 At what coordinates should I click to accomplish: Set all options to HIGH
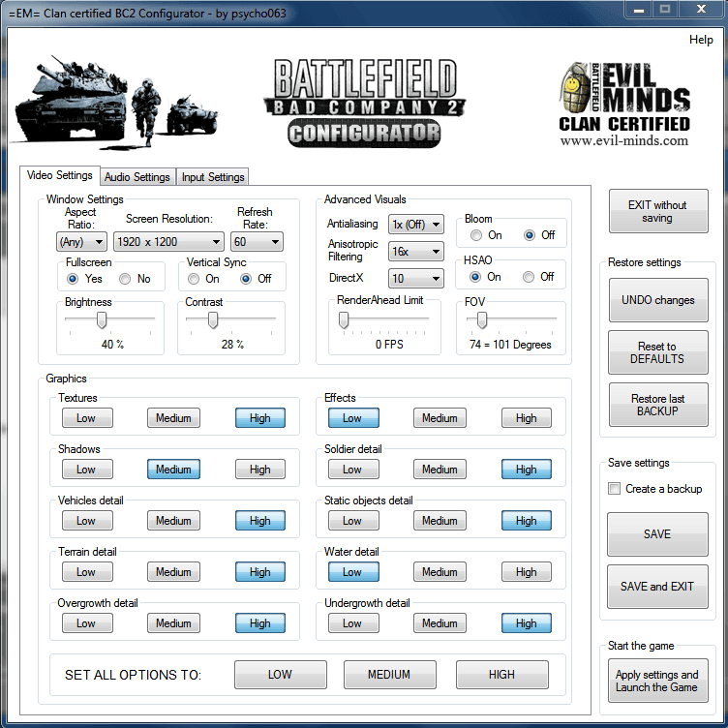(x=501, y=675)
